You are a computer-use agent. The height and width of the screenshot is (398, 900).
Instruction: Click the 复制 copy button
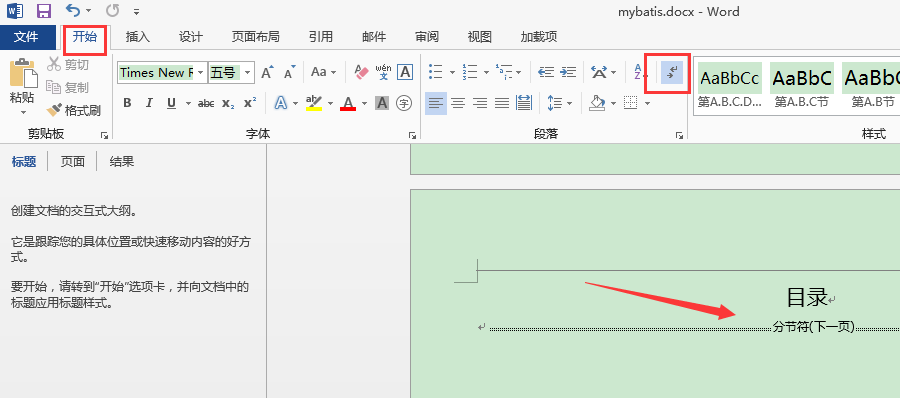[x=68, y=87]
